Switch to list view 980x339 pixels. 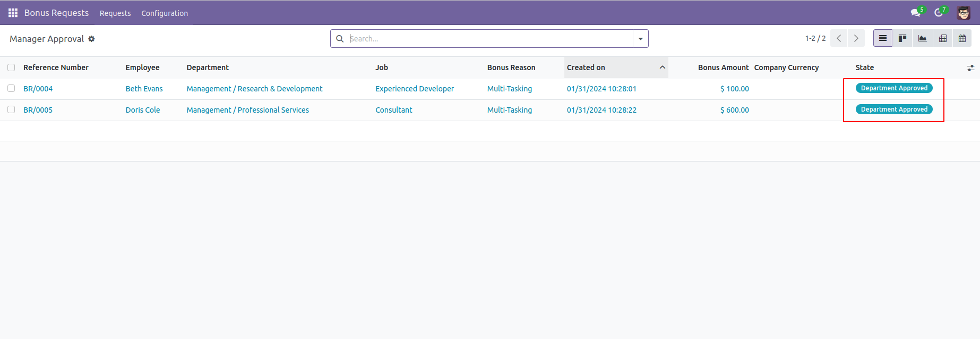pyautogui.click(x=882, y=38)
